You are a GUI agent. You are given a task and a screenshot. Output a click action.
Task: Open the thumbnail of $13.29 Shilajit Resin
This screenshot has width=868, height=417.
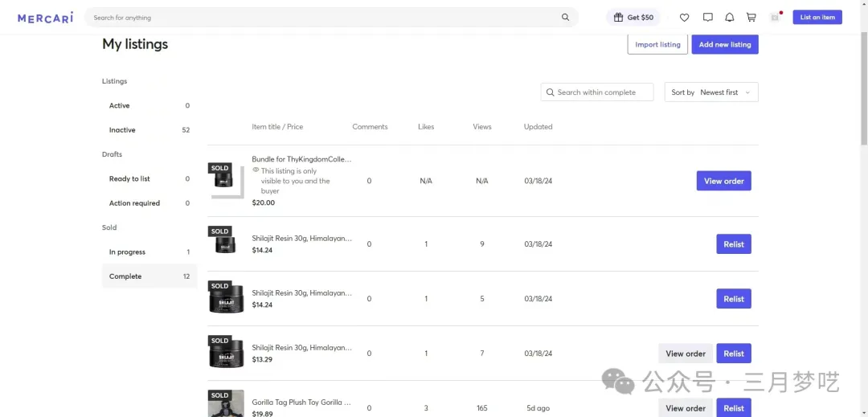pyautogui.click(x=226, y=352)
